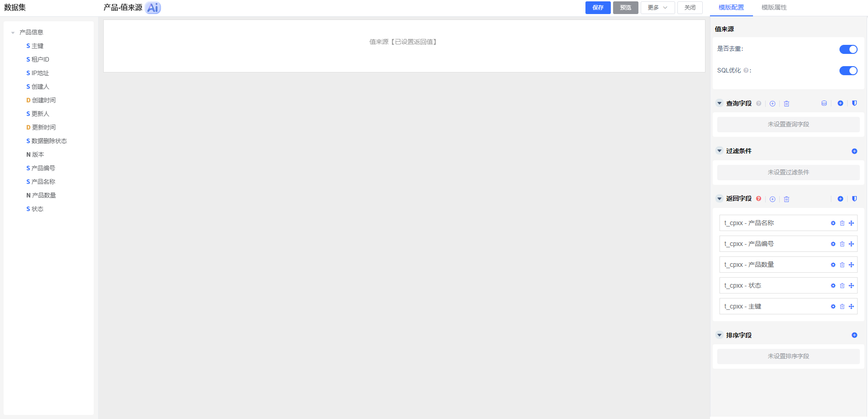Click the 保存 button
The image size is (868, 419).
tap(598, 8)
